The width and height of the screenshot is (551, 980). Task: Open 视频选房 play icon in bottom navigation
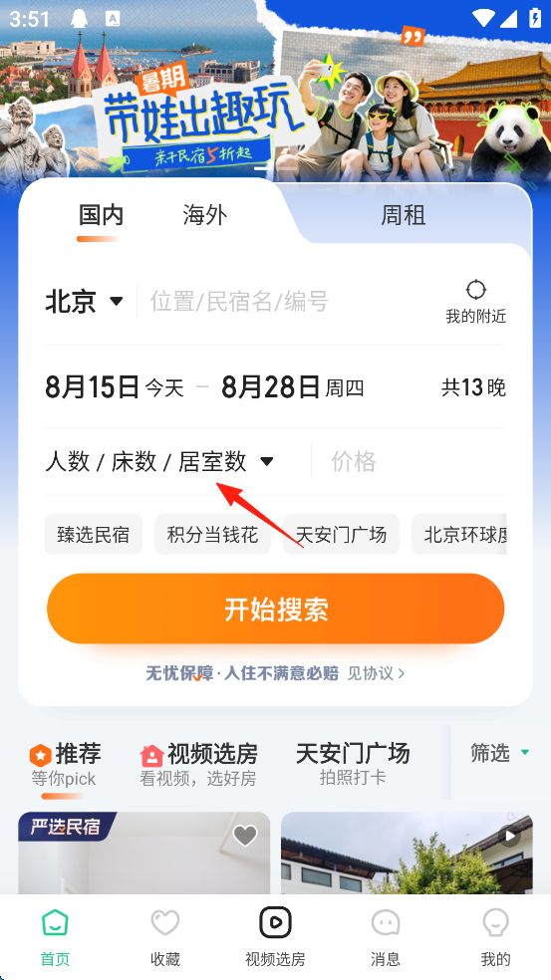point(275,922)
